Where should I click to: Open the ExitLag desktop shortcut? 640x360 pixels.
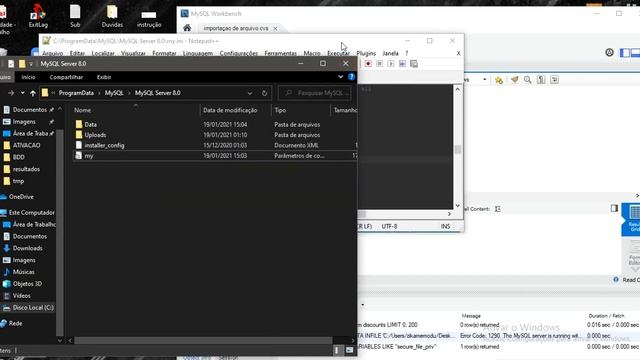pos(38,16)
